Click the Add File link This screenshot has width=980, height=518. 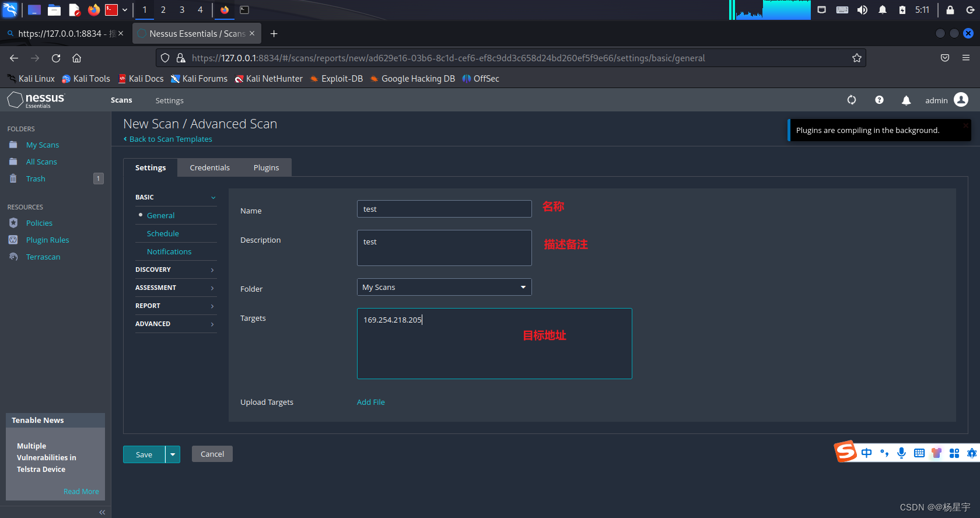371,402
